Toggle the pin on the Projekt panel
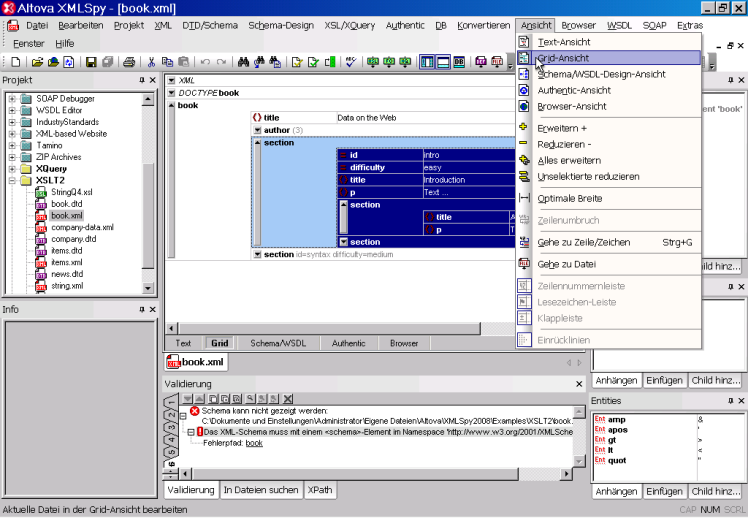 pyautogui.click(x=142, y=80)
